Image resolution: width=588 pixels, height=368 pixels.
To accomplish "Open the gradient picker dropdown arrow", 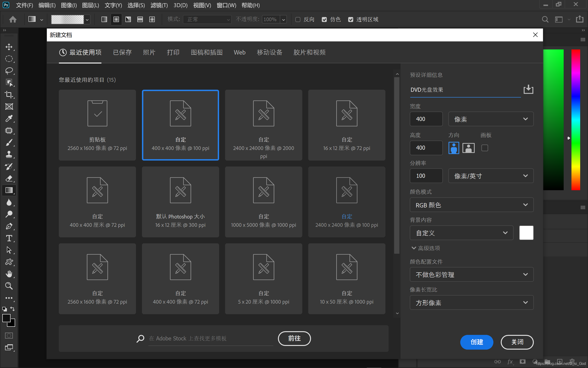I will [x=87, y=20].
